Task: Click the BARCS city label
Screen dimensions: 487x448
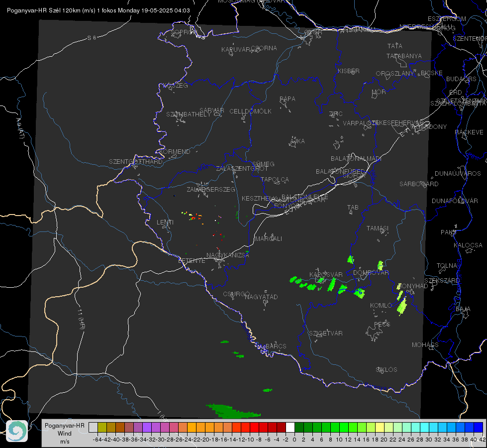Action: click(x=276, y=346)
